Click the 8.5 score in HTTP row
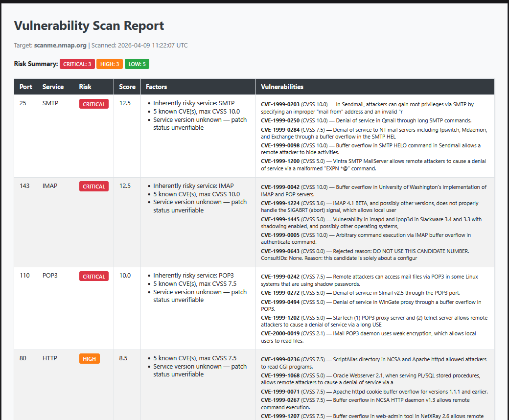The height and width of the screenshot is (420, 509). (x=123, y=358)
